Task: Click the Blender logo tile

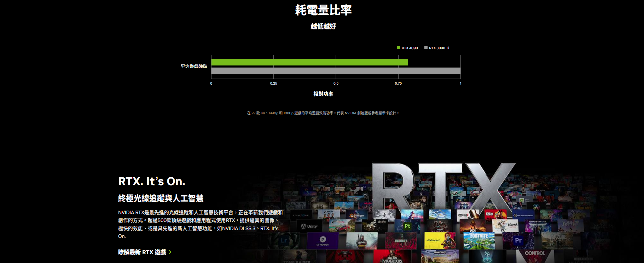Action: coord(357,216)
